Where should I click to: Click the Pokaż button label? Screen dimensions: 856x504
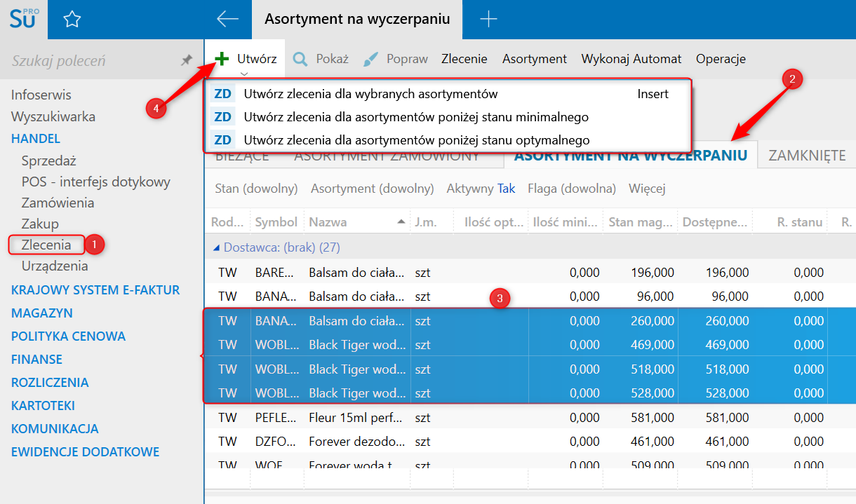pyautogui.click(x=332, y=59)
